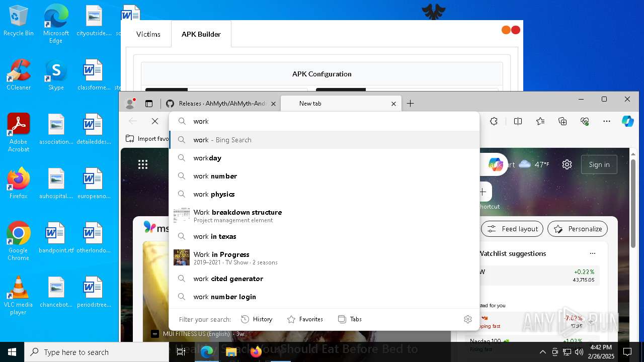Open Recycle Bin desktop icon
The height and width of the screenshot is (362, 644).
19,21
